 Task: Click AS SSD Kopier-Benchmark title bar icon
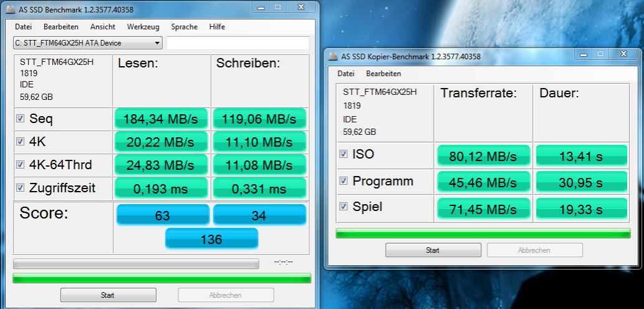333,56
